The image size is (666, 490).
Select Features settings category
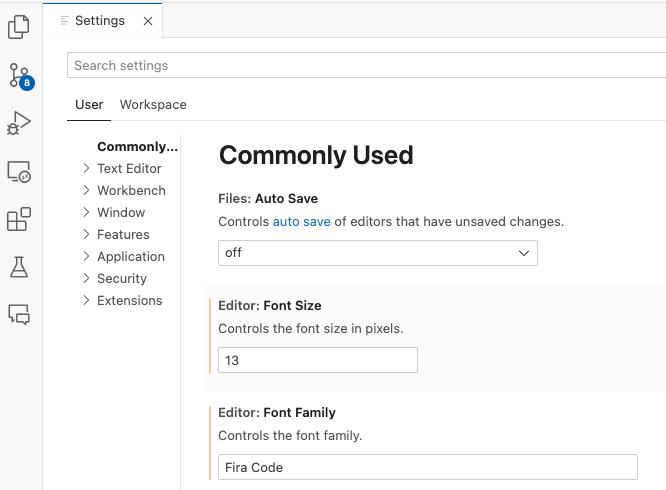pos(123,235)
